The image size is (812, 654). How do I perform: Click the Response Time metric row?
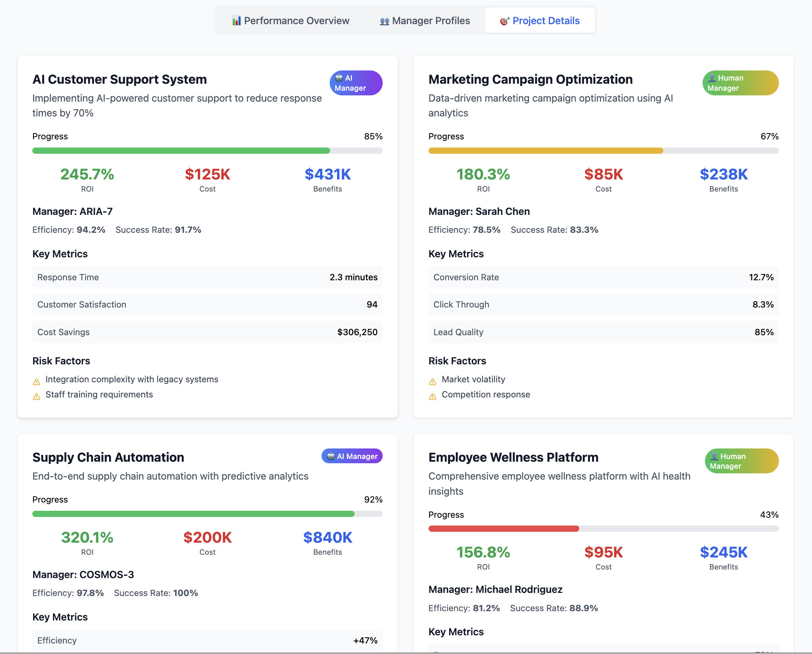pyautogui.click(x=207, y=277)
